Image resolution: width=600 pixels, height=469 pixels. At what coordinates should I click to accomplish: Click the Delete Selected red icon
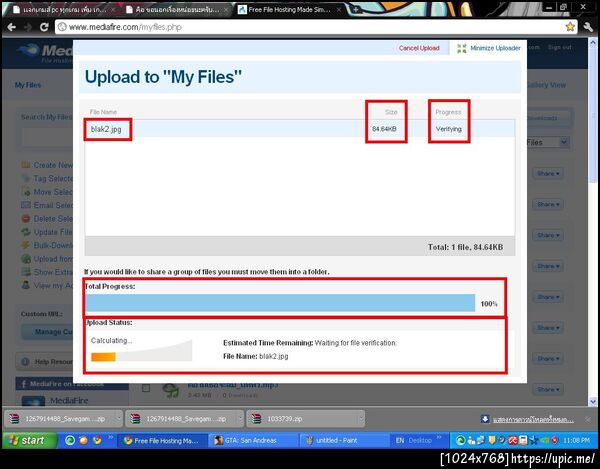pyautogui.click(x=26, y=218)
